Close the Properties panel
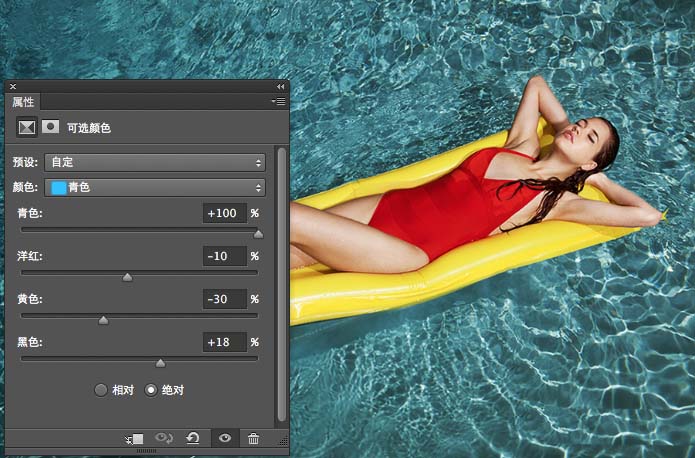This screenshot has width=695, height=458. click(x=13, y=87)
